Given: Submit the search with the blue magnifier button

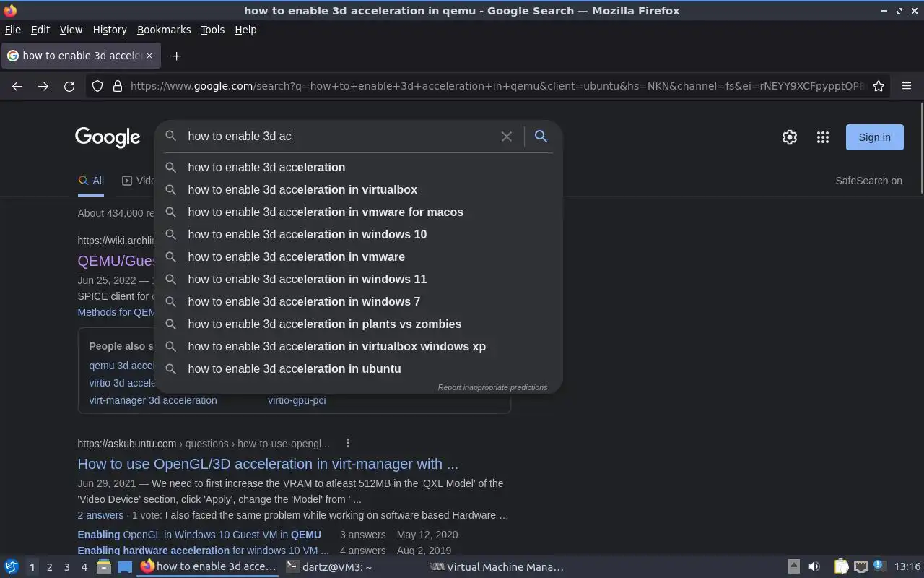Looking at the screenshot, I should point(541,136).
